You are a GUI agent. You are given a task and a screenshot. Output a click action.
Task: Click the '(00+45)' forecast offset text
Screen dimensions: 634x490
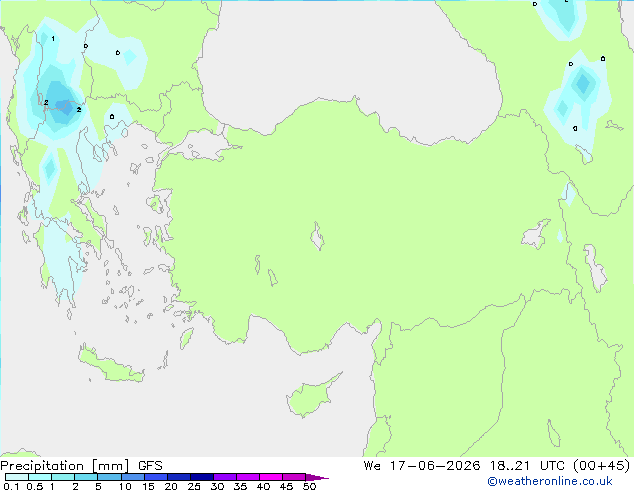(602, 466)
